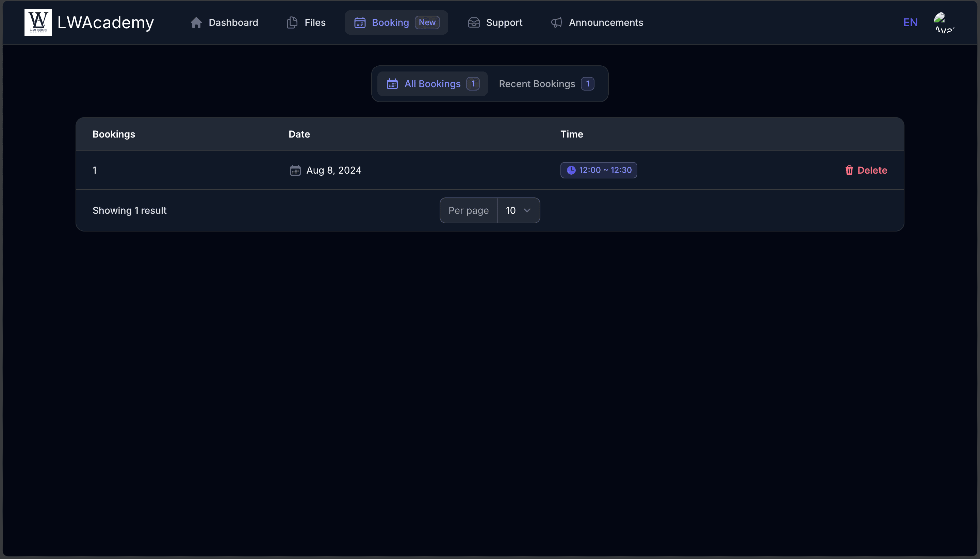This screenshot has height=559, width=980.
Task: Switch to the All Bookings tab
Action: [432, 84]
